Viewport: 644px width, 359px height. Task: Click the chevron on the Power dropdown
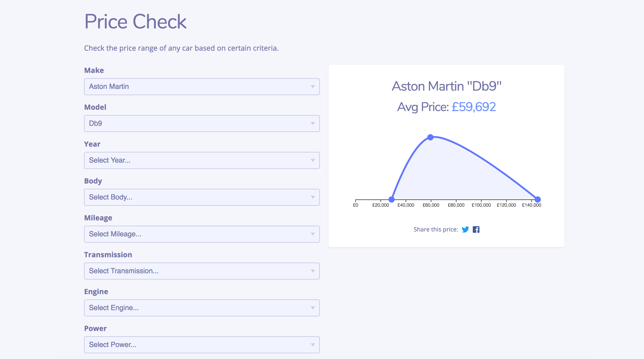(x=312, y=345)
